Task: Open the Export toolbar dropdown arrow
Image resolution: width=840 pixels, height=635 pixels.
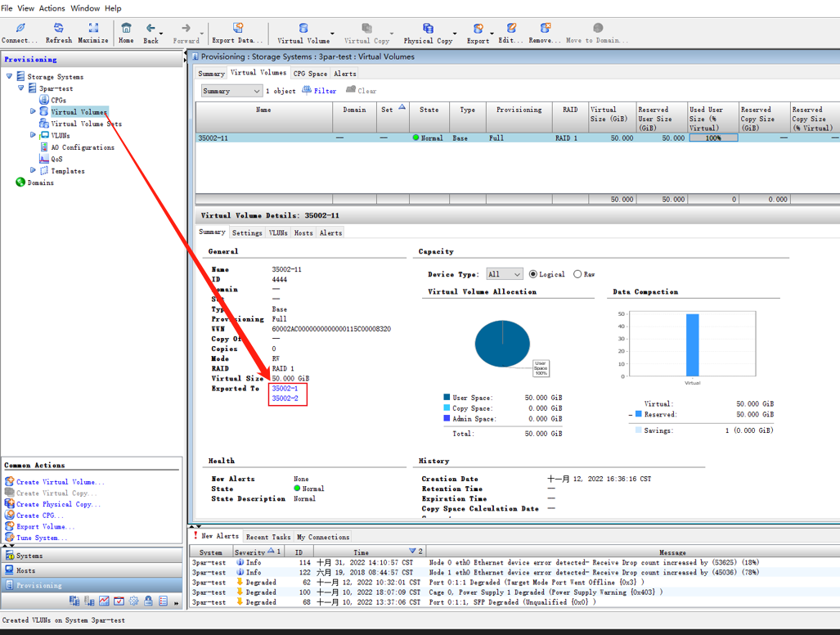Action: (x=492, y=34)
